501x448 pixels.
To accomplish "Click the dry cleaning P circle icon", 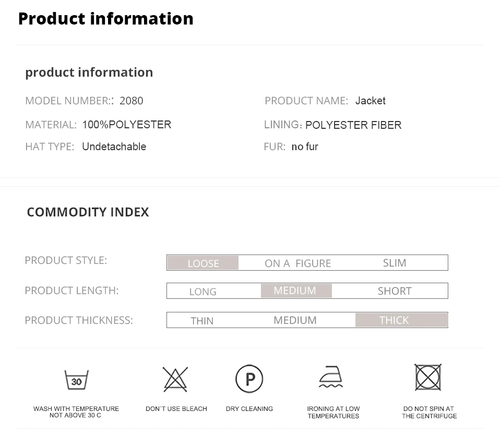I will click(249, 379).
